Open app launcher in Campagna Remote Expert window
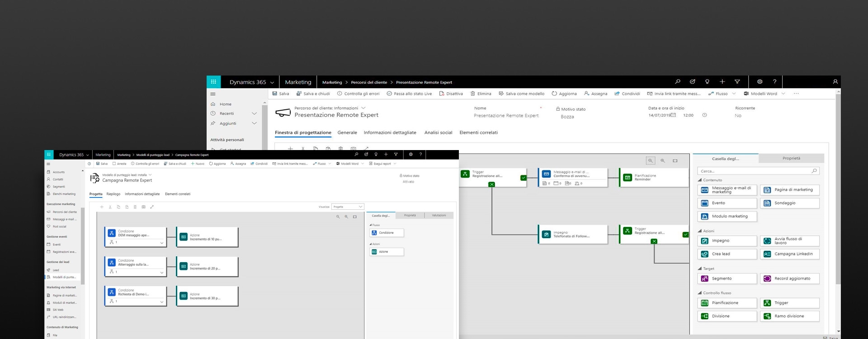The width and height of the screenshot is (868, 339). click(x=48, y=155)
